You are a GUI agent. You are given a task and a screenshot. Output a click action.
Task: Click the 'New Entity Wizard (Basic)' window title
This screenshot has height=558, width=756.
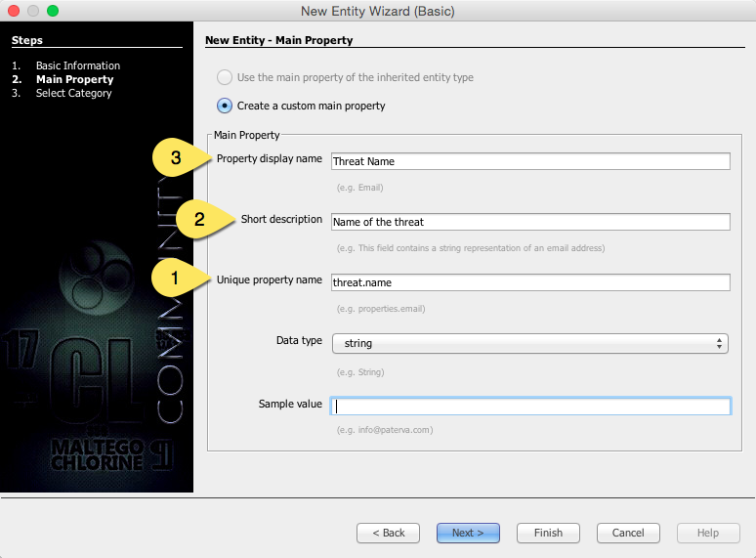(378, 11)
